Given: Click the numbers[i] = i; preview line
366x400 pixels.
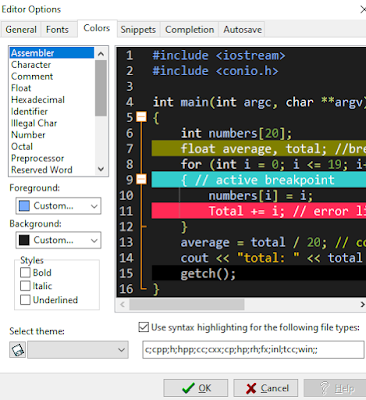Looking at the screenshot, I should [x=260, y=196].
